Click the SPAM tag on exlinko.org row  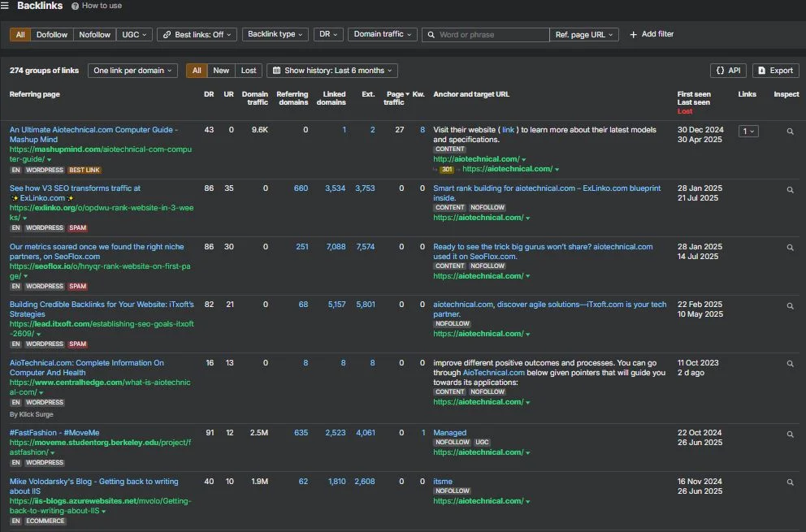pyautogui.click(x=78, y=228)
